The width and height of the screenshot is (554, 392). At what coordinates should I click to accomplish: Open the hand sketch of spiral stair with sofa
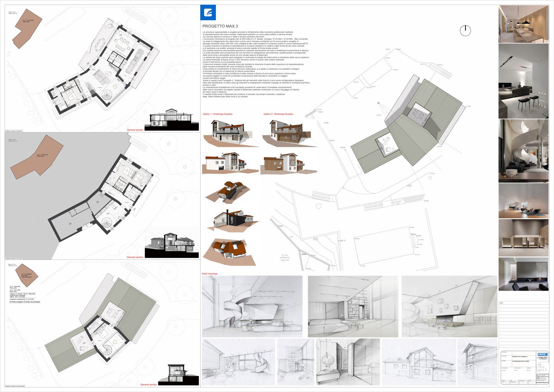pos(252,306)
